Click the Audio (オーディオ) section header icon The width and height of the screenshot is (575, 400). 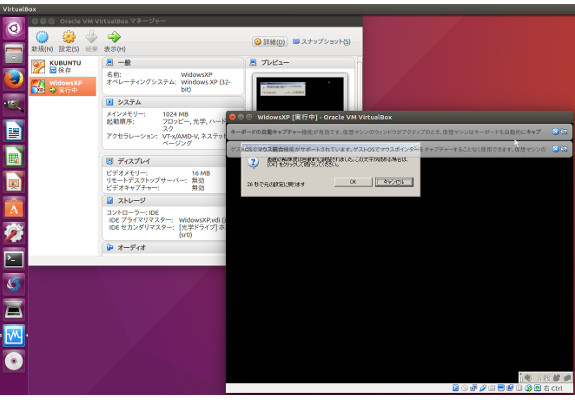pyautogui.click(x=109, y=247)
